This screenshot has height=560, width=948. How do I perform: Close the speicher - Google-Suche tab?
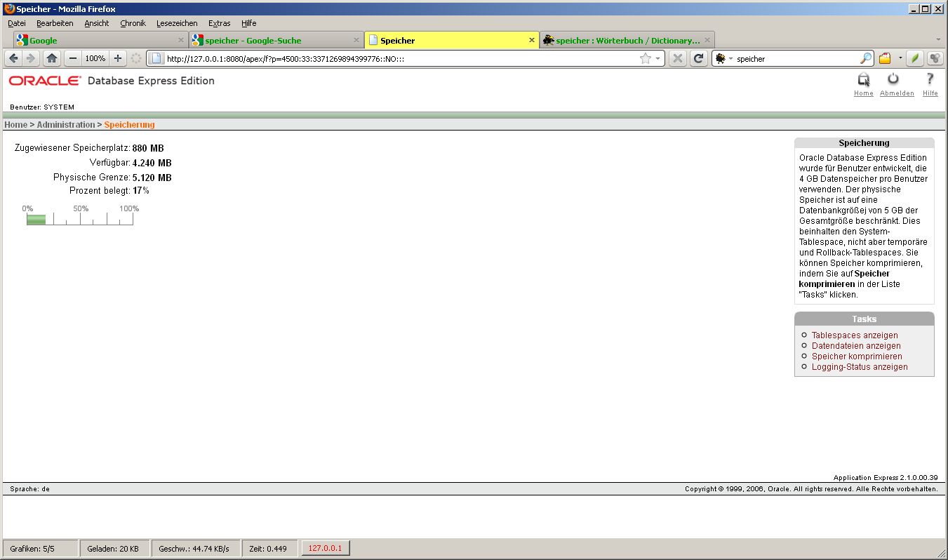click(356, 40)
